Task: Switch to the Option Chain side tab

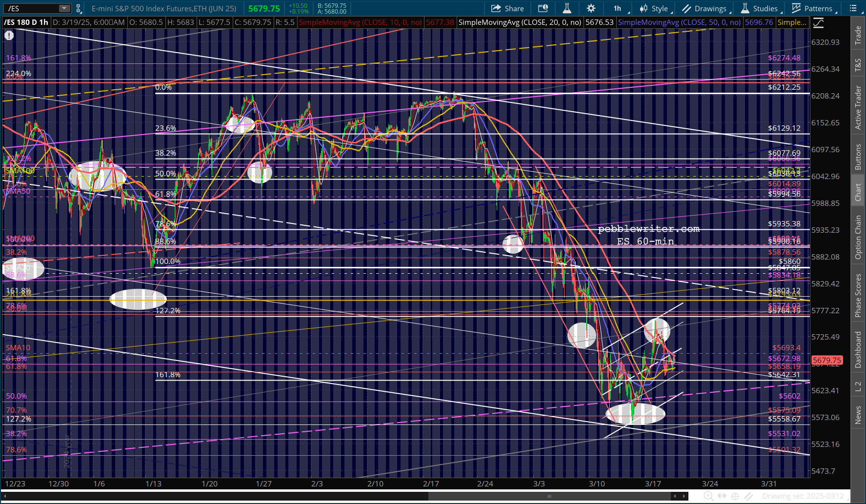Action: 858,237
